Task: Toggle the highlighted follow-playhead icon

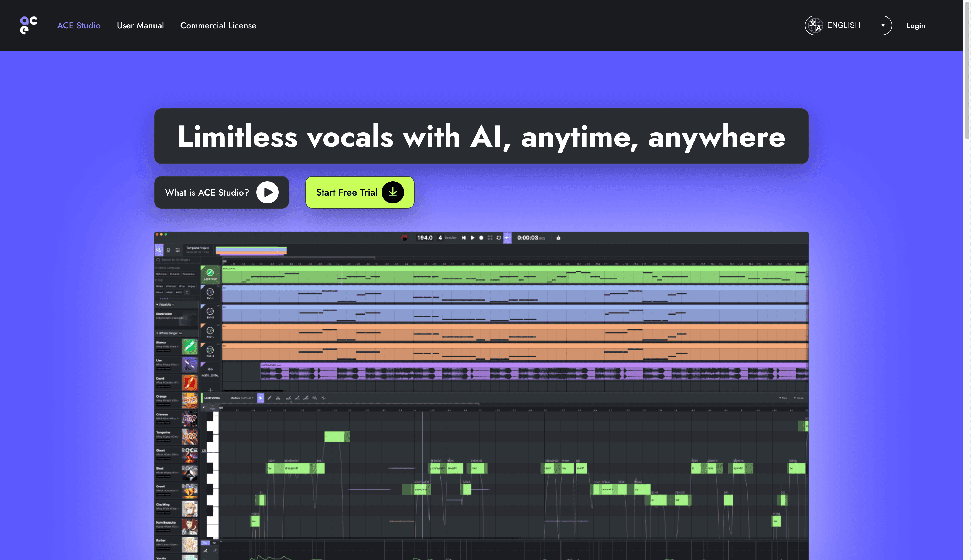Action: (508, 238)
